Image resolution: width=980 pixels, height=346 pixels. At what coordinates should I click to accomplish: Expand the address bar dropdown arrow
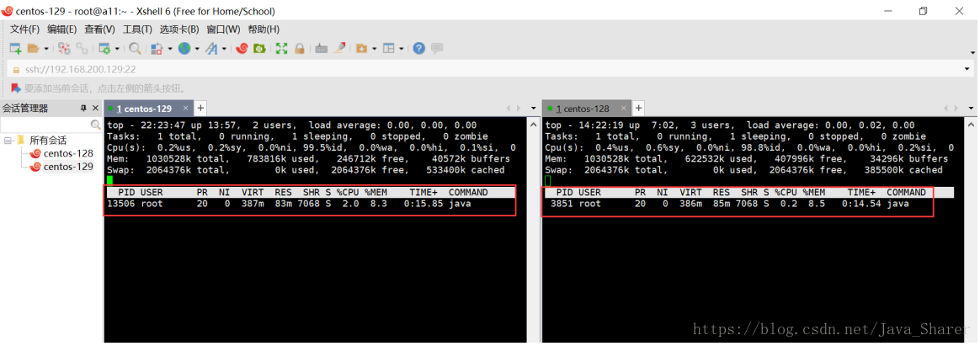967,69
